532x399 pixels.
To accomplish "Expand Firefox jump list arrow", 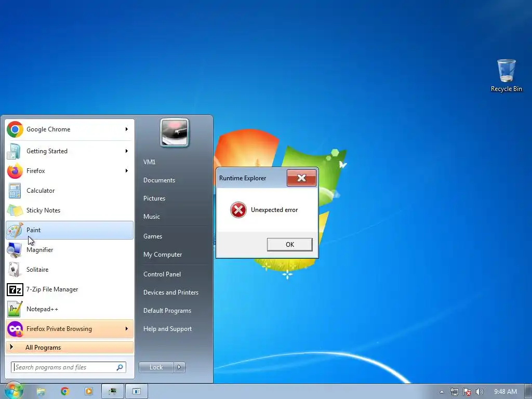I will [x=127, y=170].
